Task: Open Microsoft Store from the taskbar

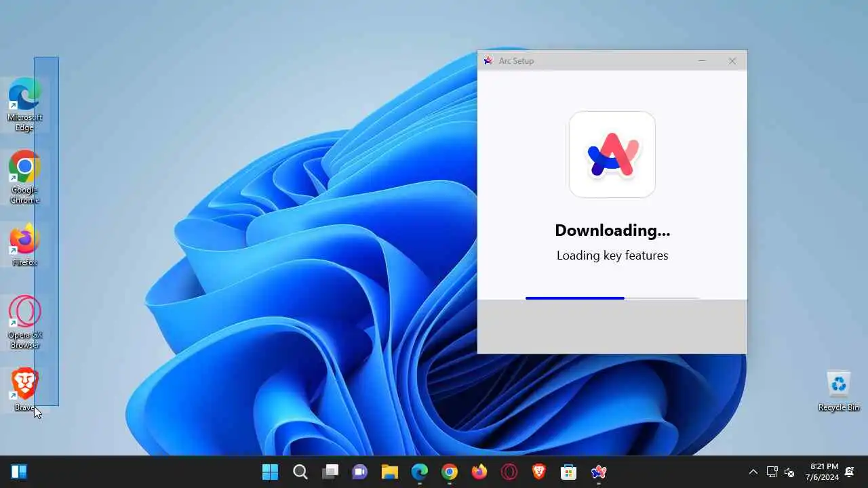Action: pos(568,472)
